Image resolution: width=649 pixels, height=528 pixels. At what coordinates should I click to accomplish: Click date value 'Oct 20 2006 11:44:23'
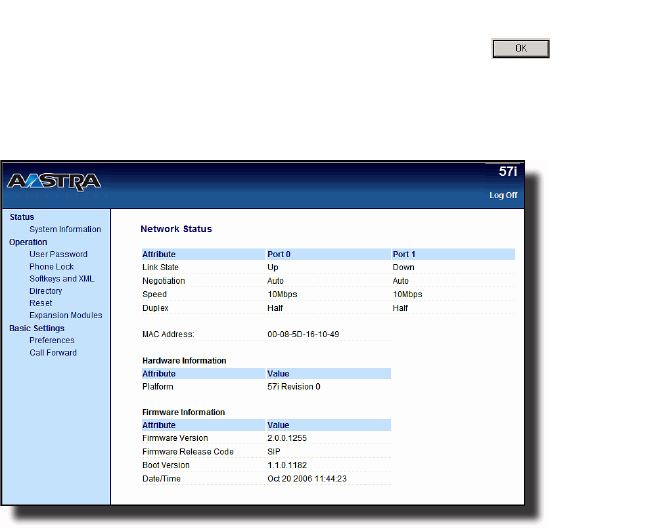307,479
